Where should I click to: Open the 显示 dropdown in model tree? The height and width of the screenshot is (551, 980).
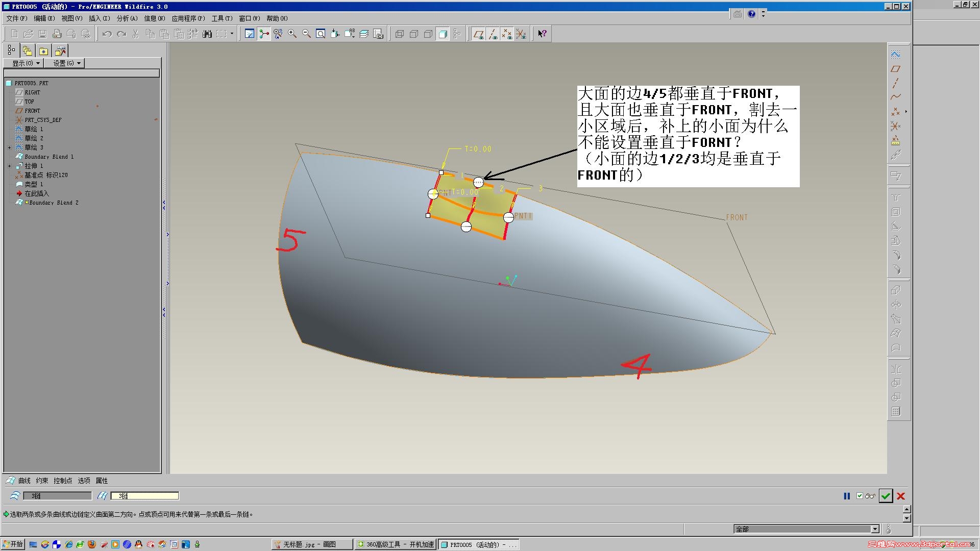(x=23, y=63)
